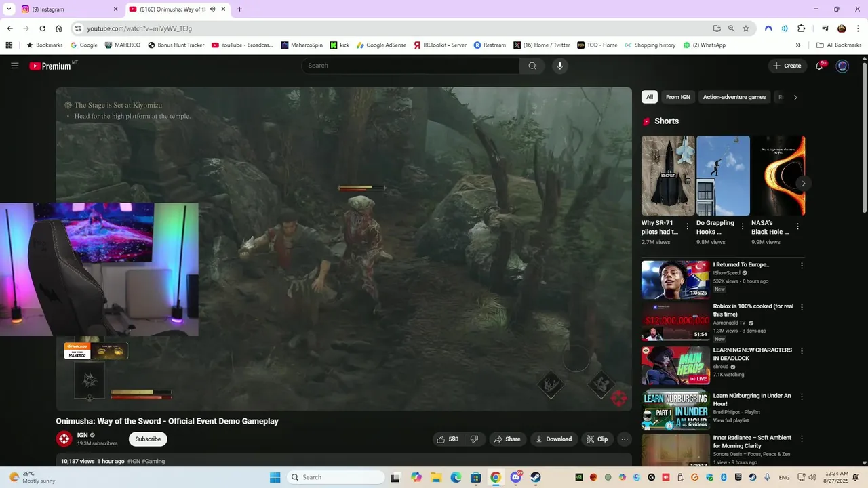Click the browser address bar URL
The width and height of the screenshot is (868, 488).
(x=139, y=28)
